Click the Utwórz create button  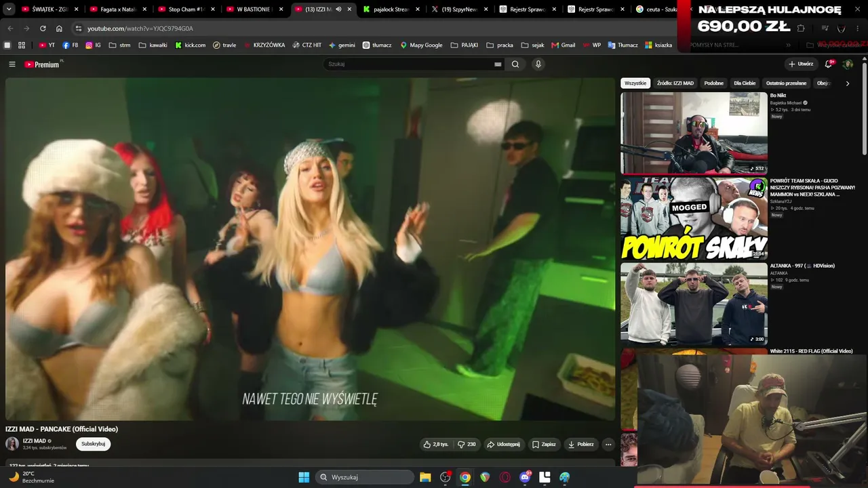pyautogui.click(x=801, y=64)
